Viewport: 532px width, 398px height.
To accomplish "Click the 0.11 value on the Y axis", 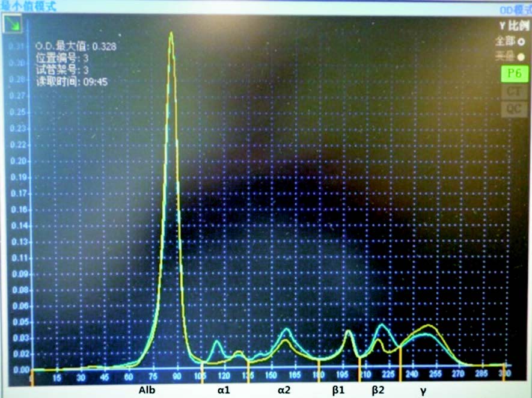I will tap(19, 258).
